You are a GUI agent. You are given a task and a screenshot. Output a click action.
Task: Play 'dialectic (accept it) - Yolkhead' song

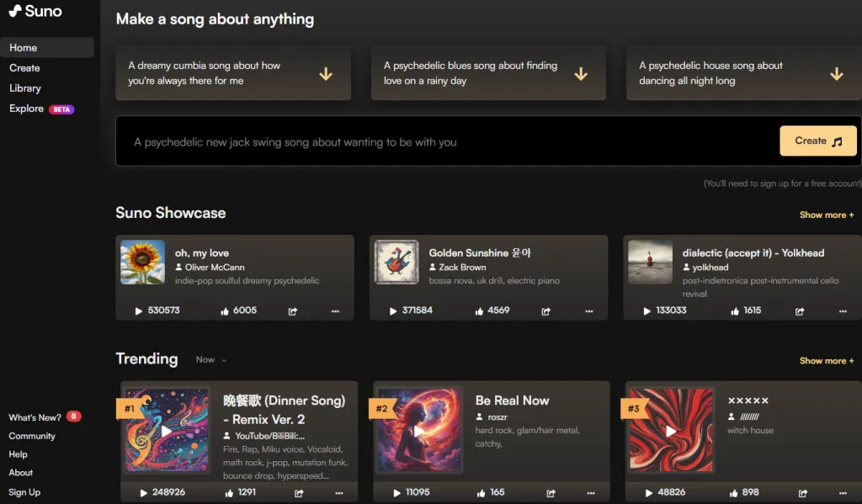[647, 311]
